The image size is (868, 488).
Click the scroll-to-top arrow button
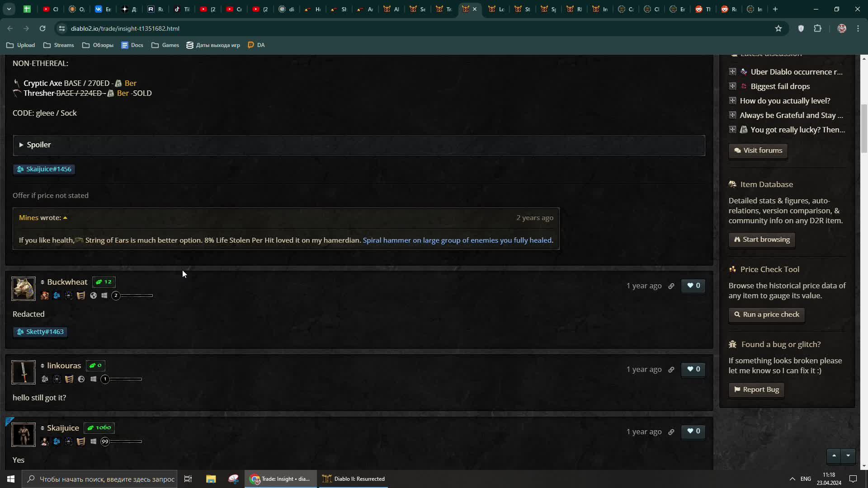834,455
